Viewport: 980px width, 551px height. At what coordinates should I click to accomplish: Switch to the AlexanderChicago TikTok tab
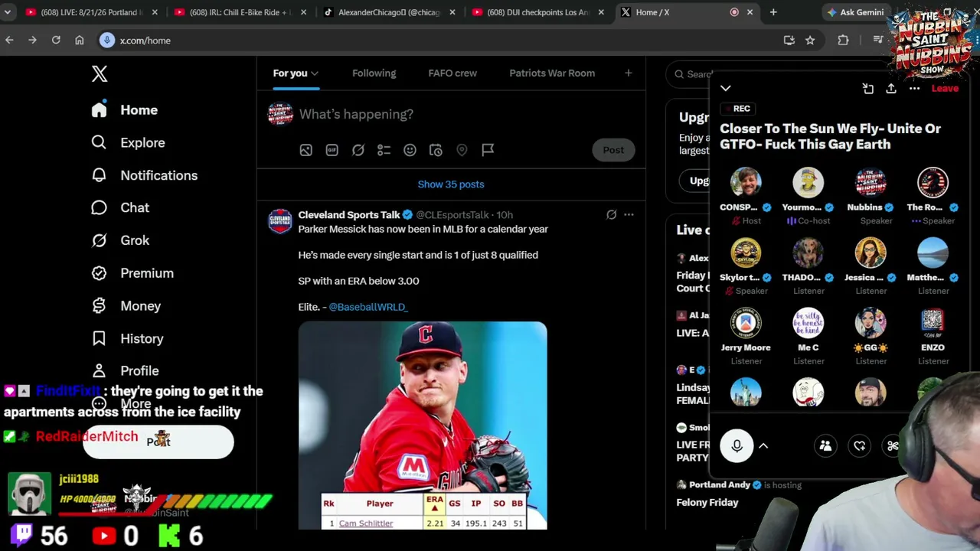(x=390, y=12)
